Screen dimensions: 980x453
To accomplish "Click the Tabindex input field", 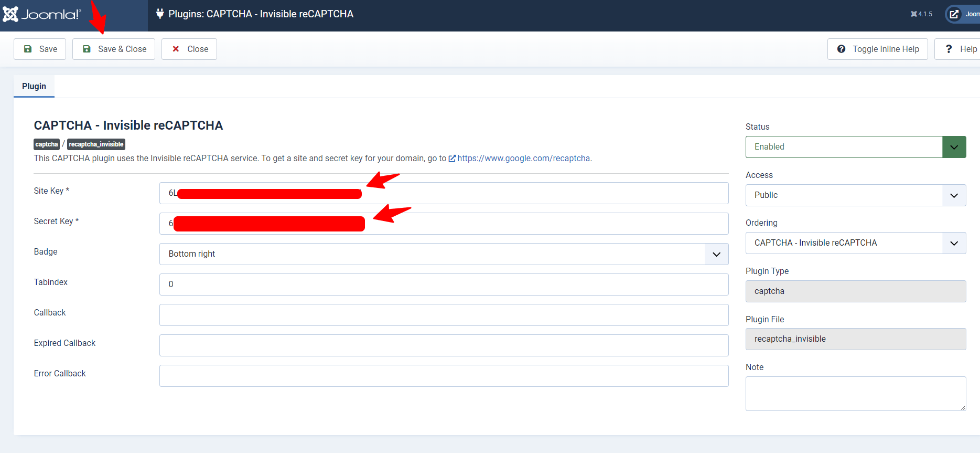I will coord(444,285).
